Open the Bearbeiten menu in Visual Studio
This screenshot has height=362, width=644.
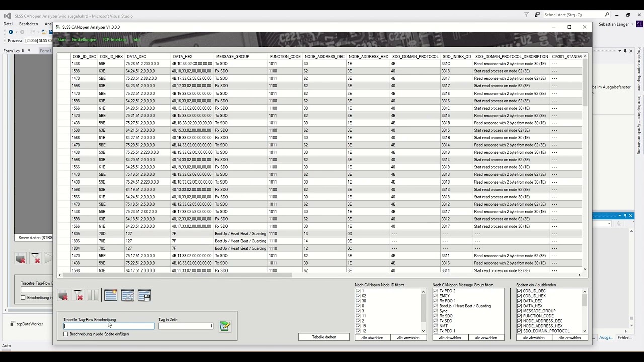28,24
